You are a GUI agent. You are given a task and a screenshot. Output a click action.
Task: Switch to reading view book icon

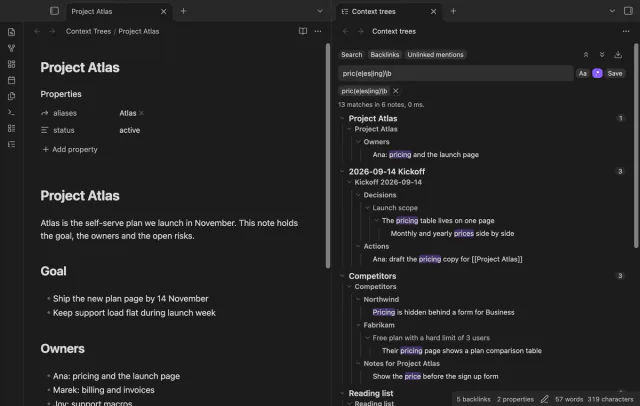pos(302,31)
